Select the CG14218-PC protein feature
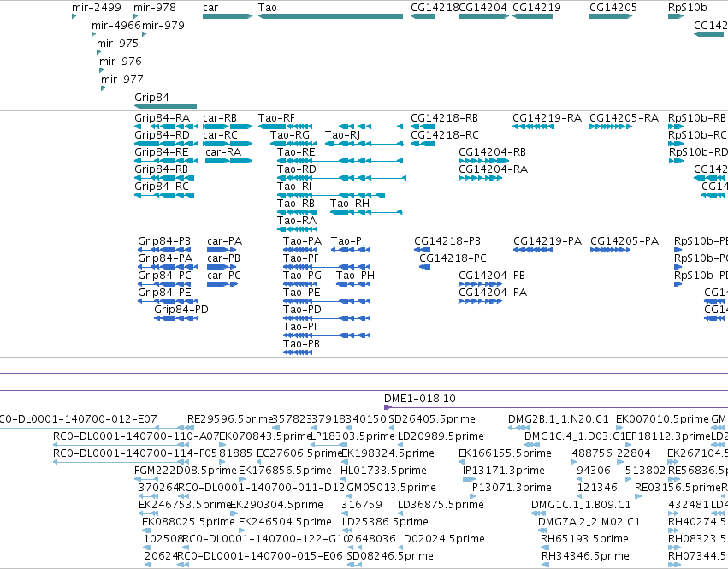728x569 pixels. (424, 267)
